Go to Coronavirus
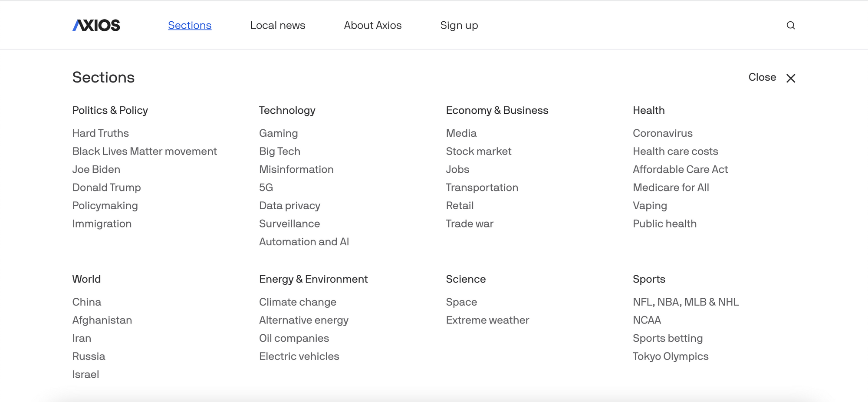The width and height of the screenshot is (868, 402). point(663,133)
